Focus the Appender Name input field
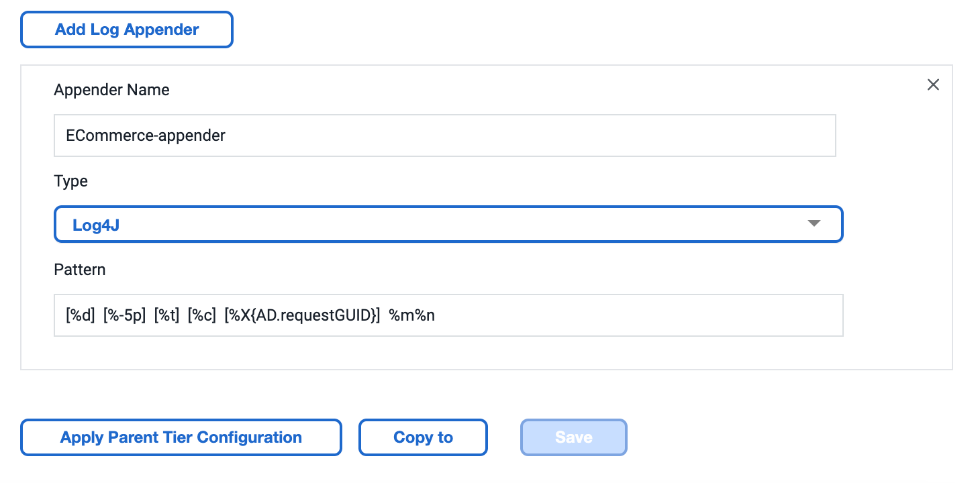 (x=445, y=136)
